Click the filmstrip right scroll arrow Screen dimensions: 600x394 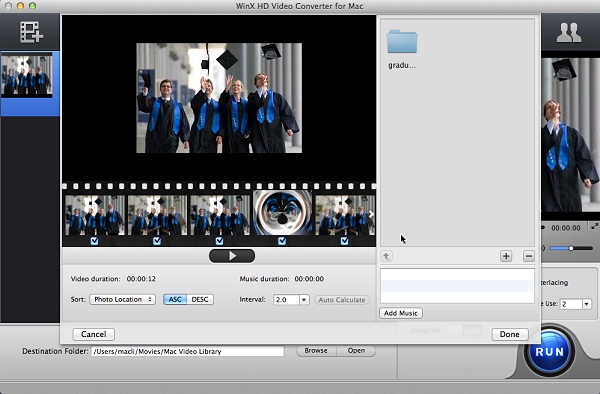pyautogui.click(x=371, y=214)
